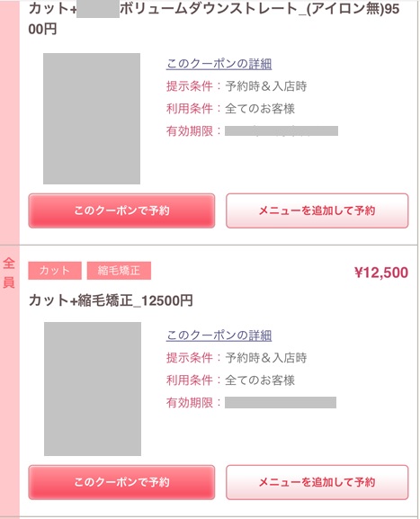Click 利用条件 全てのお客様 in the 9500円 coupon
420x519 pixels.
tap(230, 109)
